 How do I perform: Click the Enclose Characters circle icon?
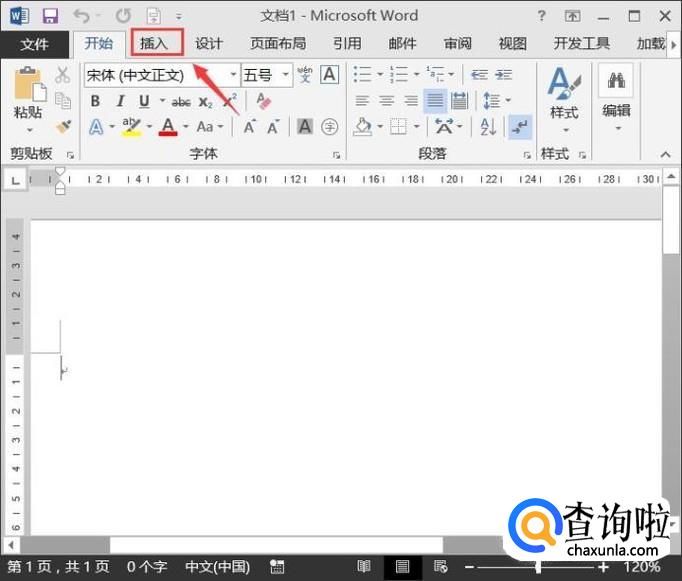(329, 127)
